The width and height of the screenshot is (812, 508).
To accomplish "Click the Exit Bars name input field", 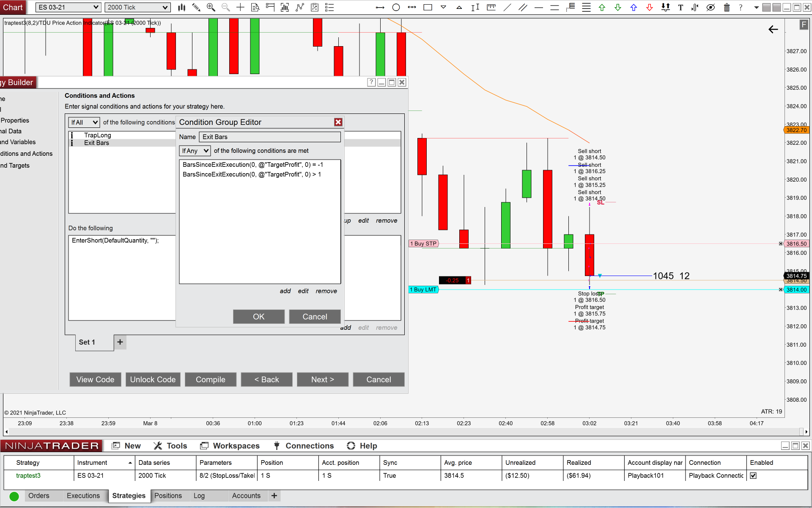I will (x=269, y=137).
